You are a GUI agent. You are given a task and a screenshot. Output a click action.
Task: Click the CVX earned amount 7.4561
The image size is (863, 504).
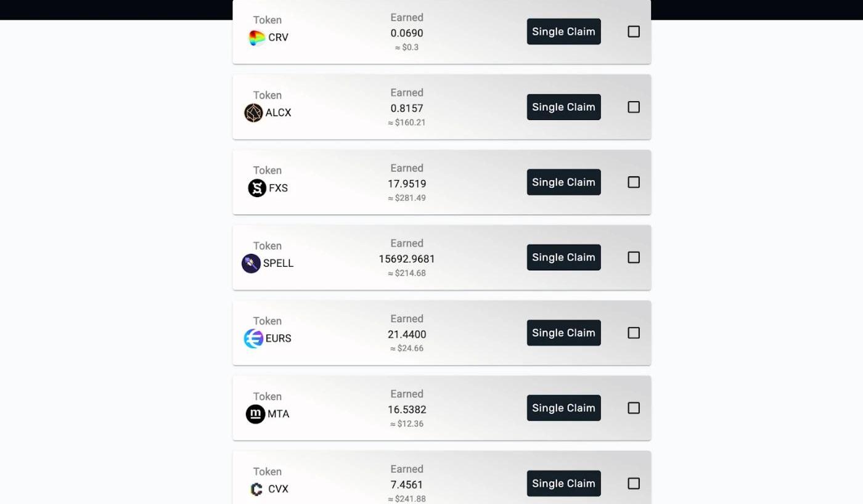(407, 485)
